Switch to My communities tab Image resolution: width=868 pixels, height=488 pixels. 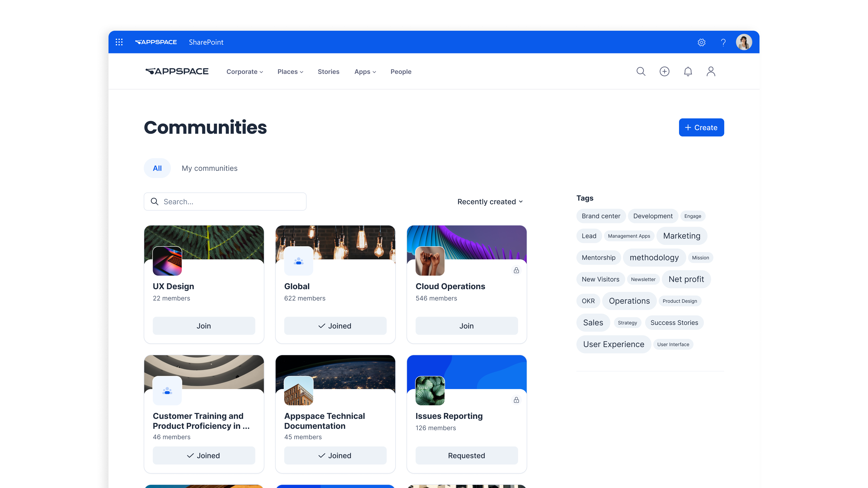(x=210, y=168)
